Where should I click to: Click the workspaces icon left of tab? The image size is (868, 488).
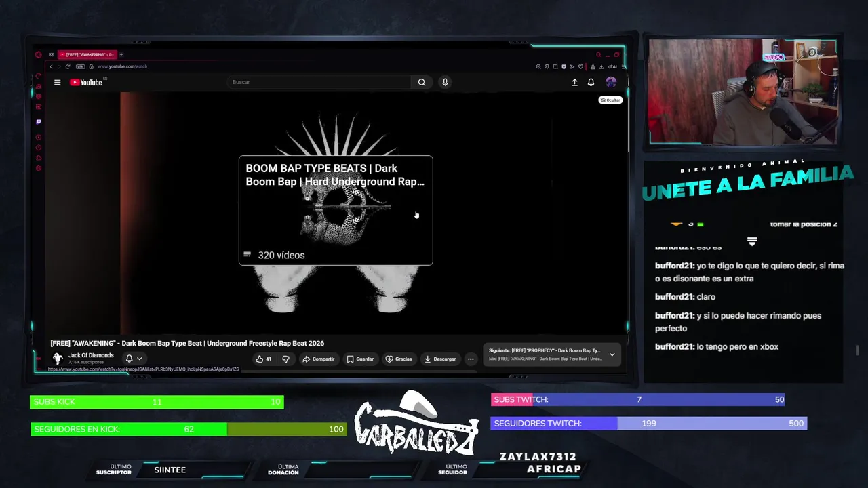[51, 54]
